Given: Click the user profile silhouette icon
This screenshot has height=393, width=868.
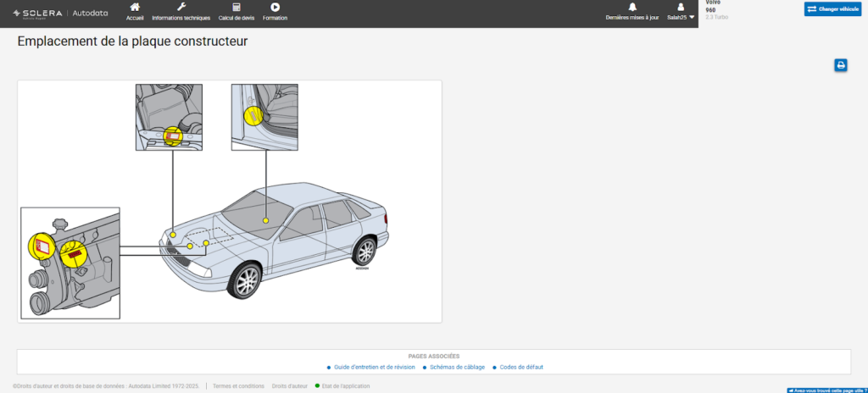Looking at the screenshot, I should tap(681, 7).
